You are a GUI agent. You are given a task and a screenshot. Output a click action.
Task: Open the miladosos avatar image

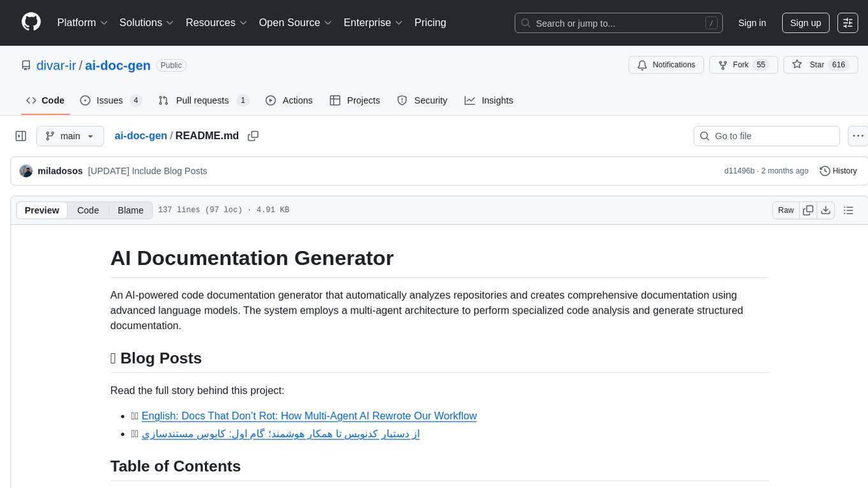(26, 171)
